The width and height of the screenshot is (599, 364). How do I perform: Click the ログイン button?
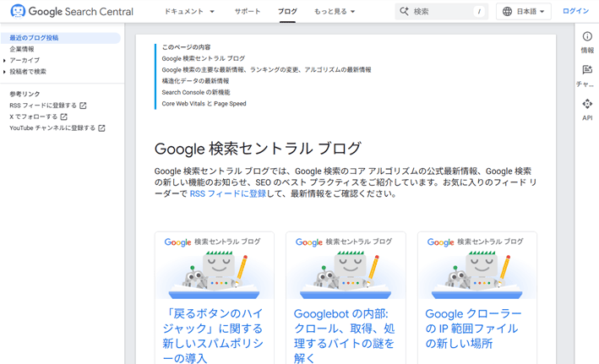(575, 11)
